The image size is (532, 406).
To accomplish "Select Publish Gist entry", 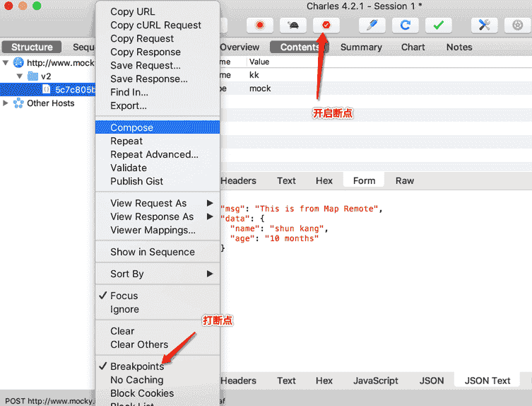I will (158, 181).
